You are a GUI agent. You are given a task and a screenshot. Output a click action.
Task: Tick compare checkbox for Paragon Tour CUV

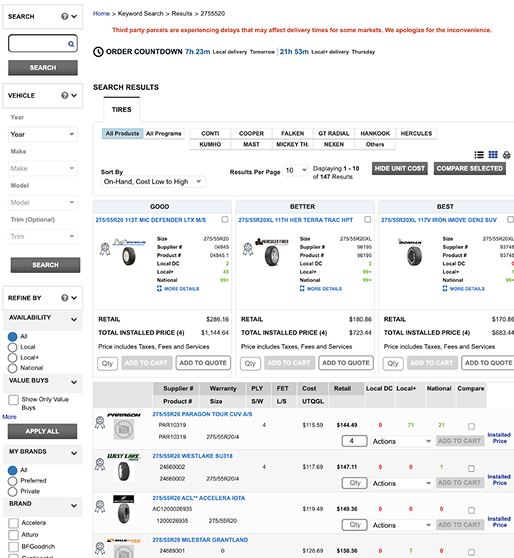click(x=471, y=426)
